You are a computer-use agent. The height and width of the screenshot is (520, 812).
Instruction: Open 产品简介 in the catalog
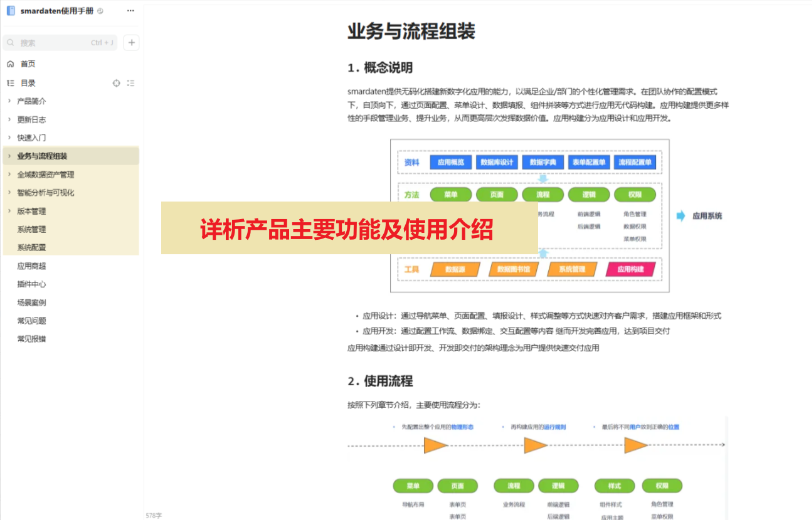pyautogui.click(x=32, y=101)
